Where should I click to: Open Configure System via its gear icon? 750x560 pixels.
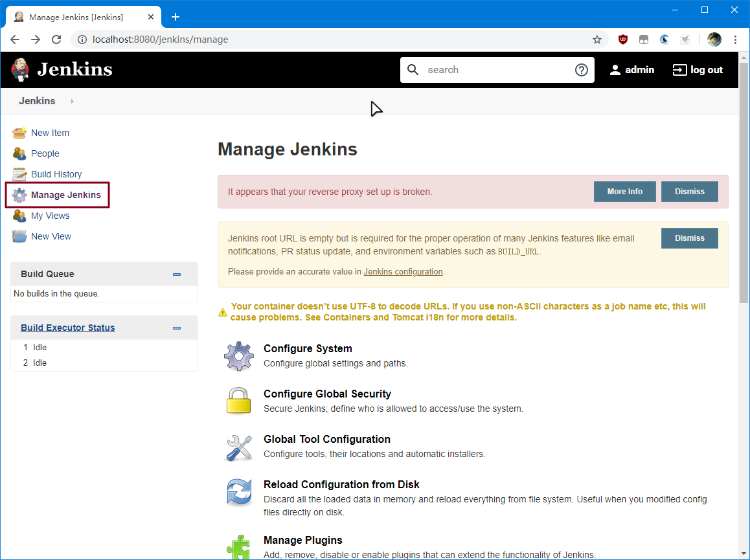[239, 356]
